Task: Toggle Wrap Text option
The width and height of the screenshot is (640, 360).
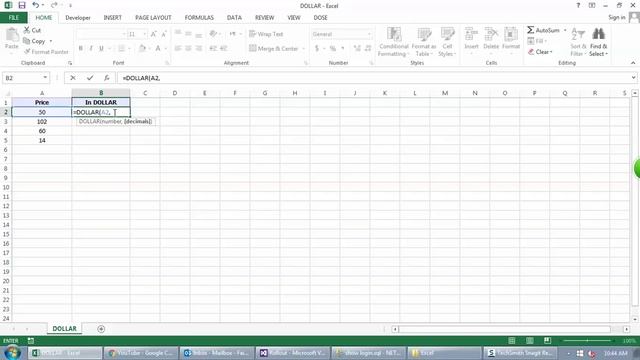Action: tap(266, 34)
